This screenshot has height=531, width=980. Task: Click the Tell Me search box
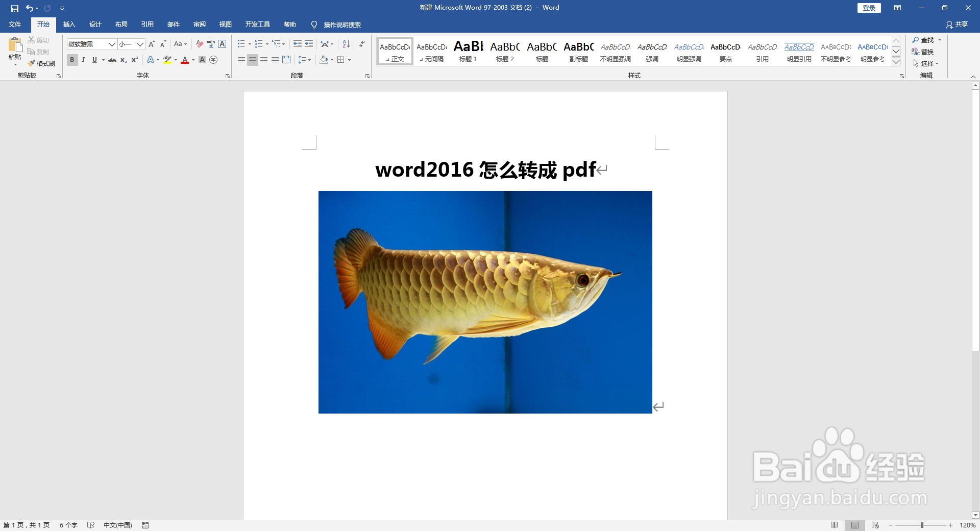point(342,25)
